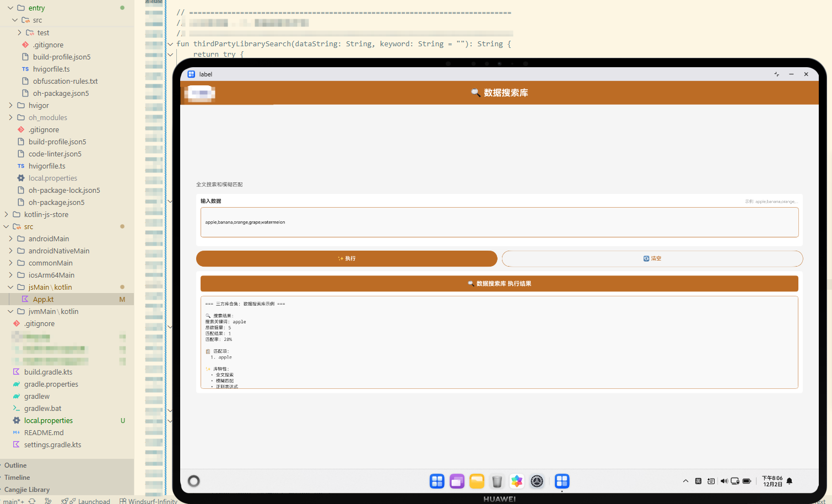Click the Kotlin icon beside settings.gradle.kts

tap(17, 445)
